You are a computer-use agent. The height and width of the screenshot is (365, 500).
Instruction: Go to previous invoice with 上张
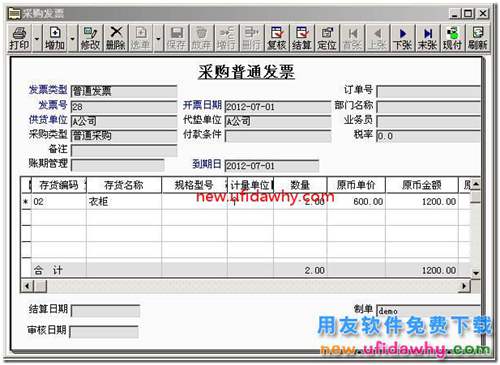coord(377,38)
